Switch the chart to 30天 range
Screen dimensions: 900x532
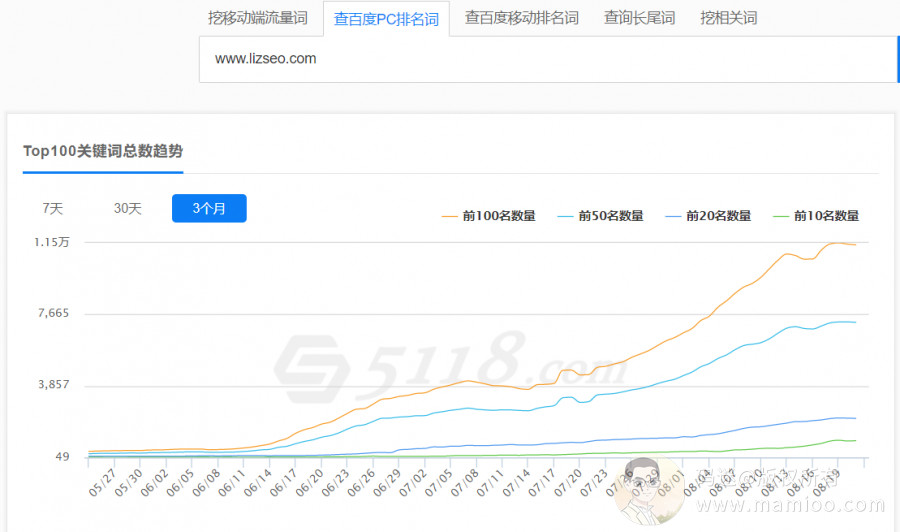click(x=127, y=208)
